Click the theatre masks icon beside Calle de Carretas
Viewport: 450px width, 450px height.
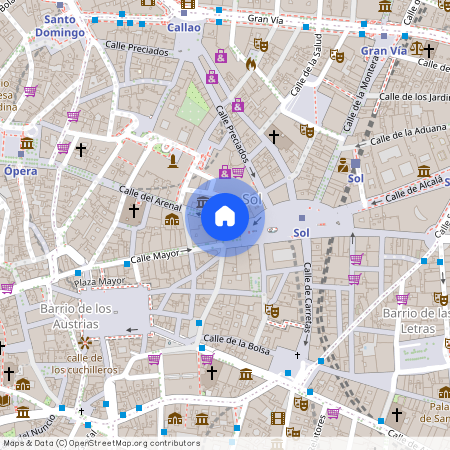272,311
